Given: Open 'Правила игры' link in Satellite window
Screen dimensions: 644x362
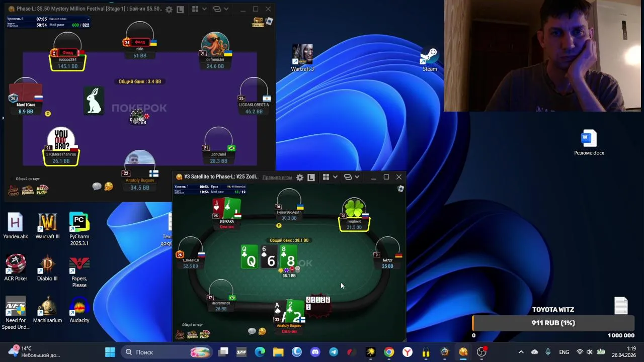Looking at the screenshot, I should pos(277,177).
